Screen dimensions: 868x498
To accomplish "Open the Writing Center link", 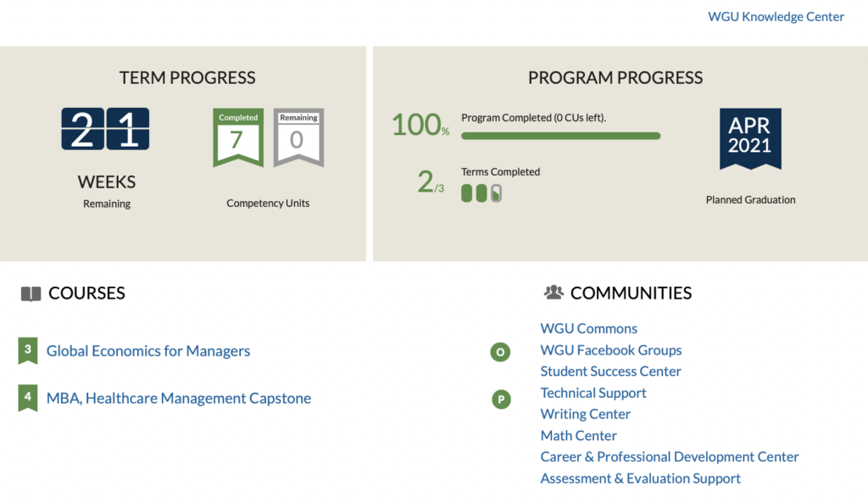I will pyautogui.click(x=586, y=414).
